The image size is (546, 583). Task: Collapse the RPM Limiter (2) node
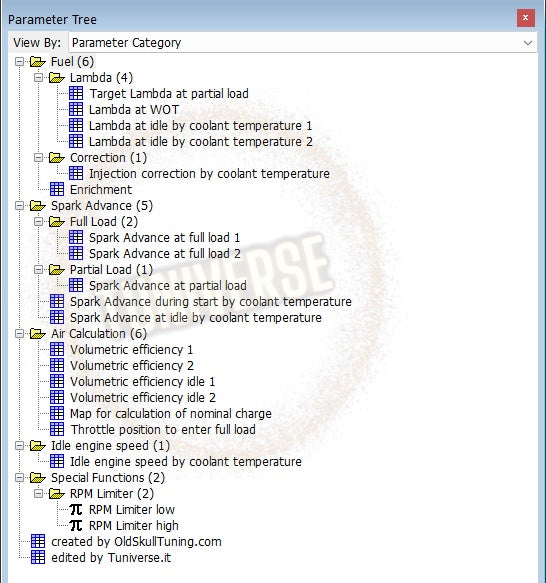pos(38,493)
